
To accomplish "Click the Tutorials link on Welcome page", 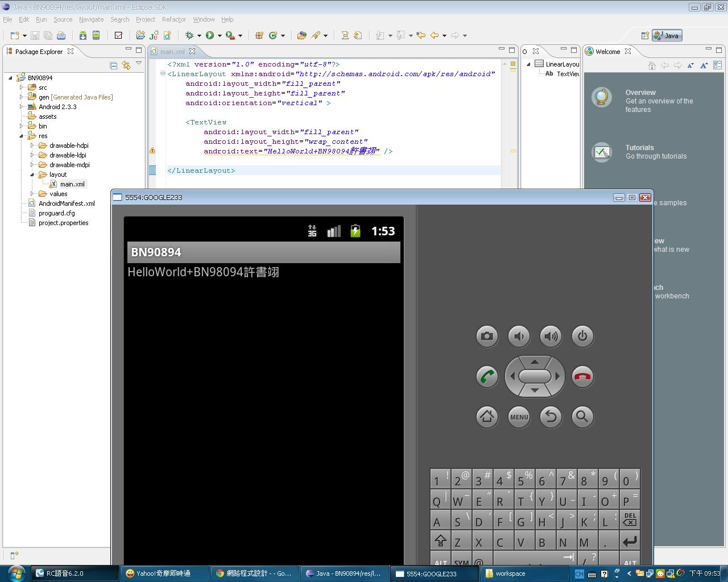I will pos(639,147).
